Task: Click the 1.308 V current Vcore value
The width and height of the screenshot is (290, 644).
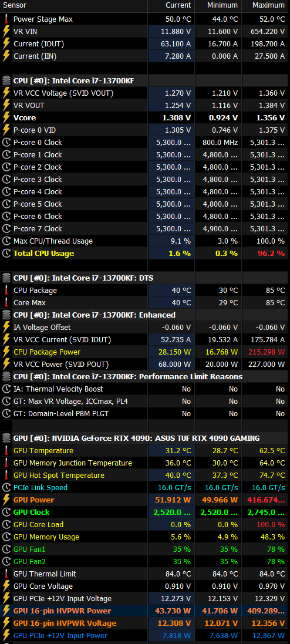Action: (x=177, y=118)
